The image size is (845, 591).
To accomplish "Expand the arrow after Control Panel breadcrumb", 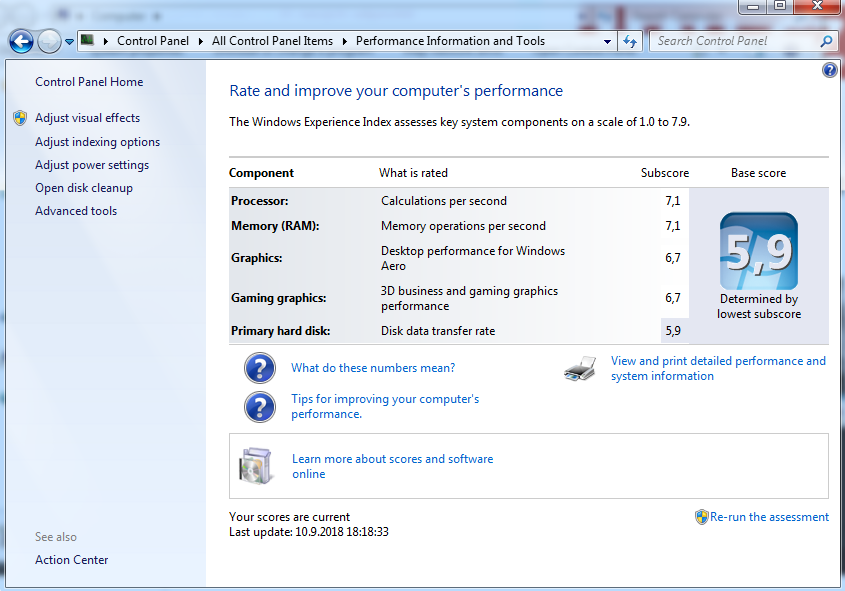I will point(200,41).
